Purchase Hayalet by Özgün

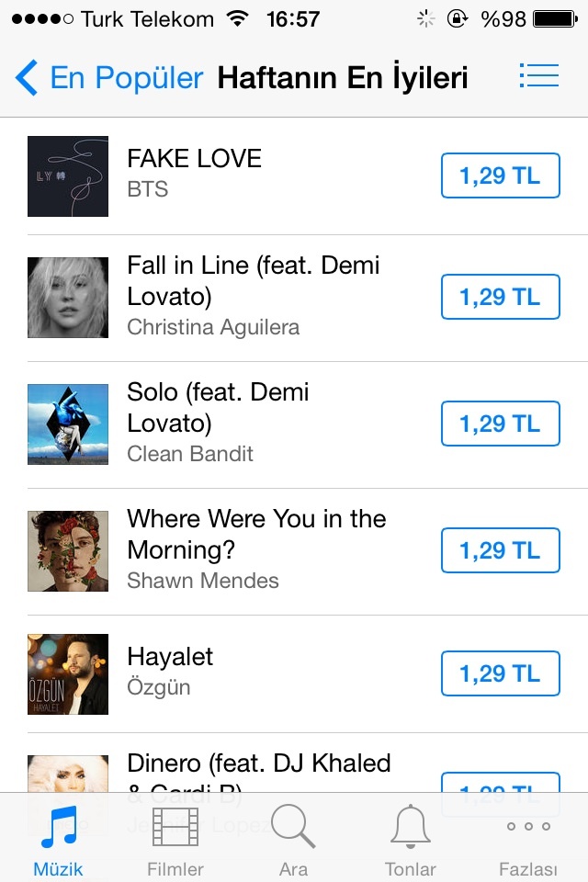click(500, 673)
